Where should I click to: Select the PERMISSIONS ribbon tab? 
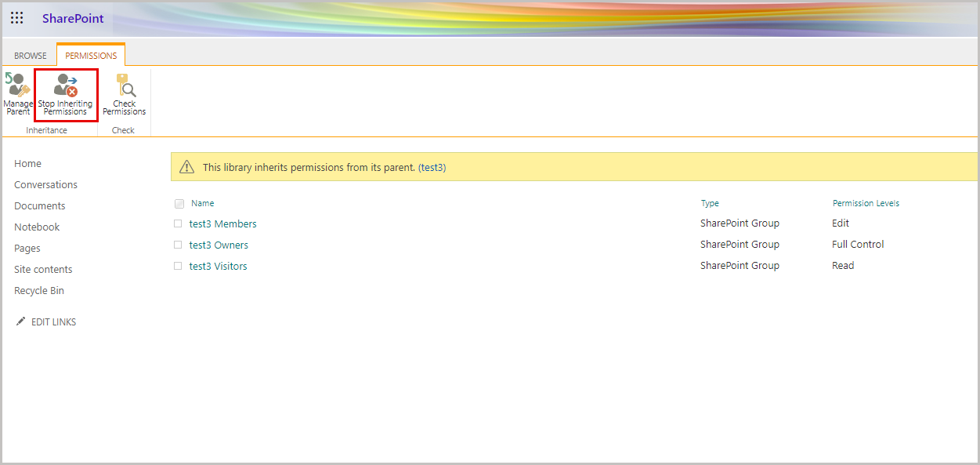91,56
